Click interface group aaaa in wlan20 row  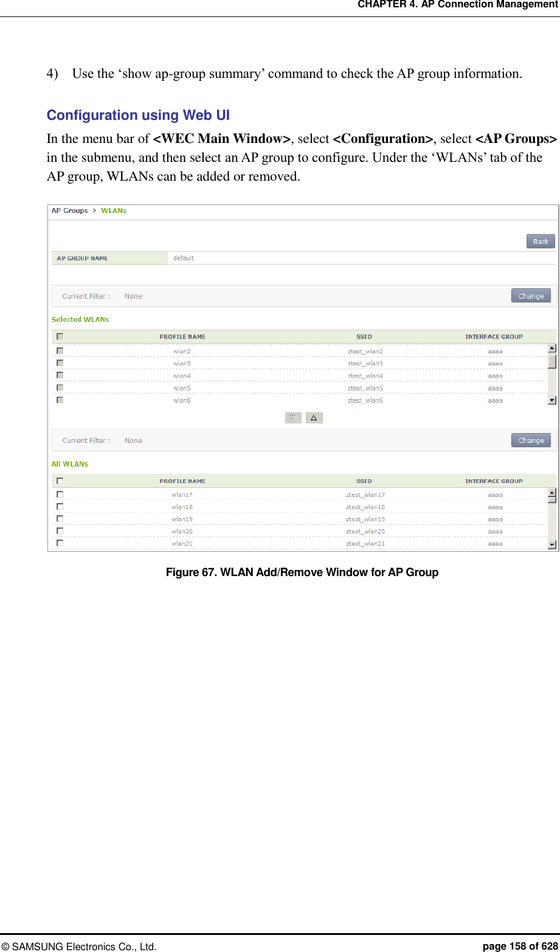495,531
